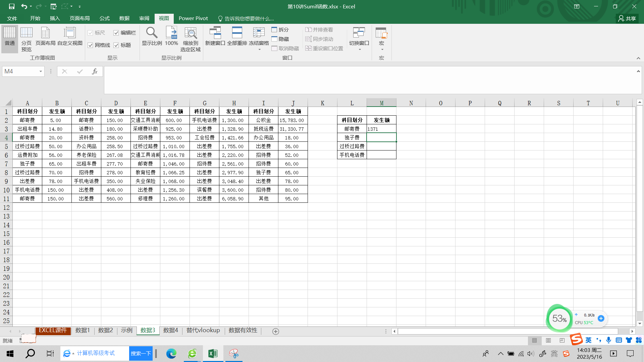
Task: Open Windows search magnifier
Action: (x=30, y=353)
